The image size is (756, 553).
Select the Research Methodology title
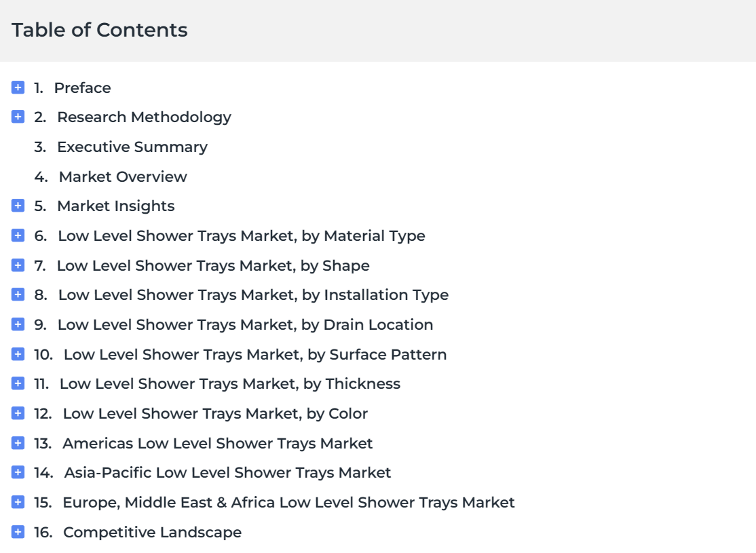pyautogui.click(x=144, y=117)
